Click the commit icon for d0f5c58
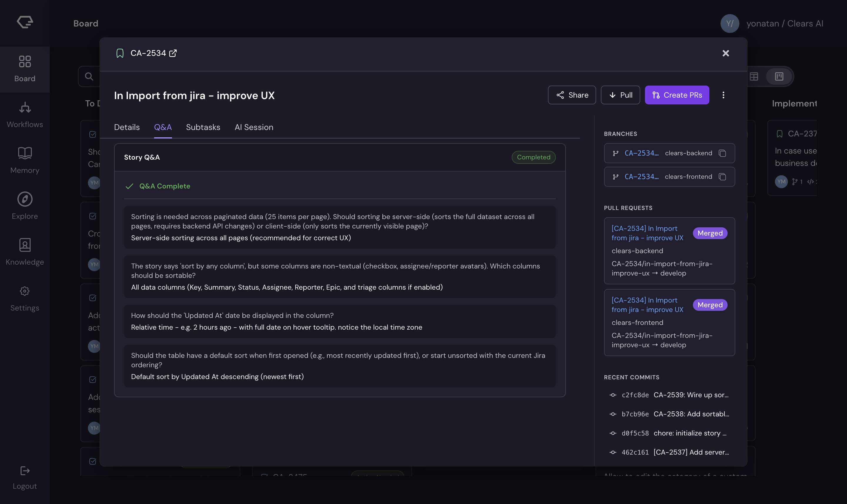The image size is (847, 504). pos(613,433)
